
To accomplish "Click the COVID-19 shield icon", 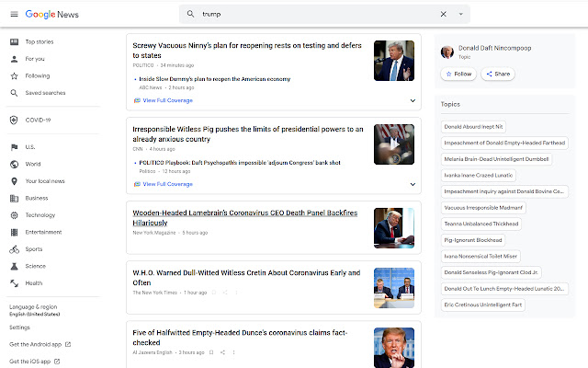I will click(14, 121).
